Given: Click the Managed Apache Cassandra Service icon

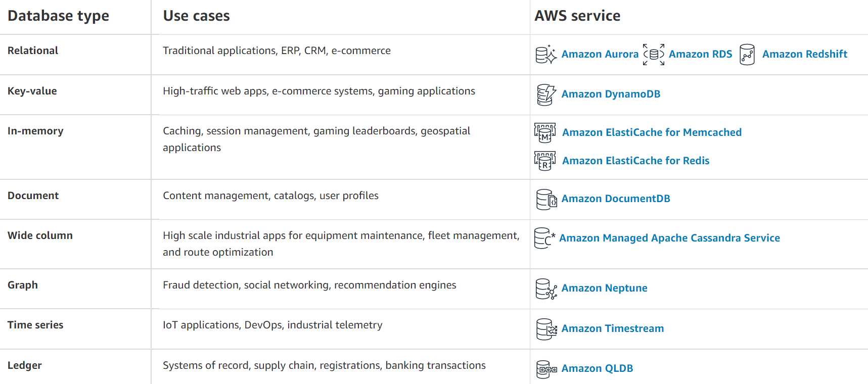Looking at the screenshot, I should [544, 238].
